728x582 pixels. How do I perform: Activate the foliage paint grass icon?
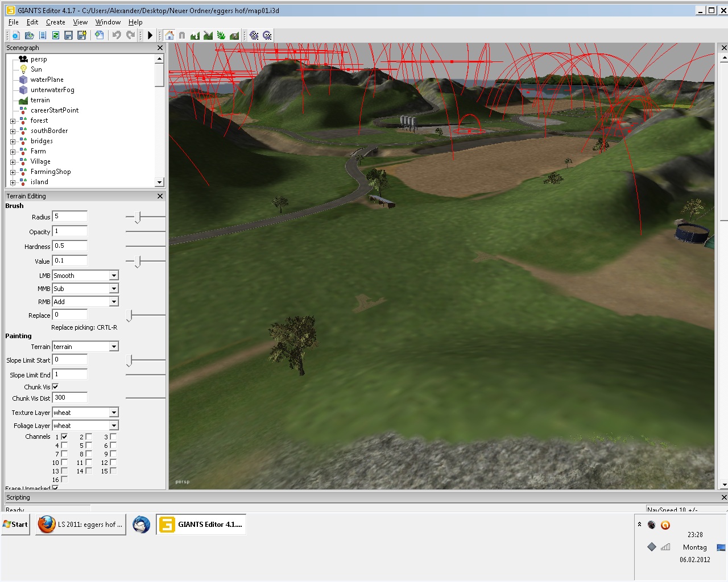point(221,35)
